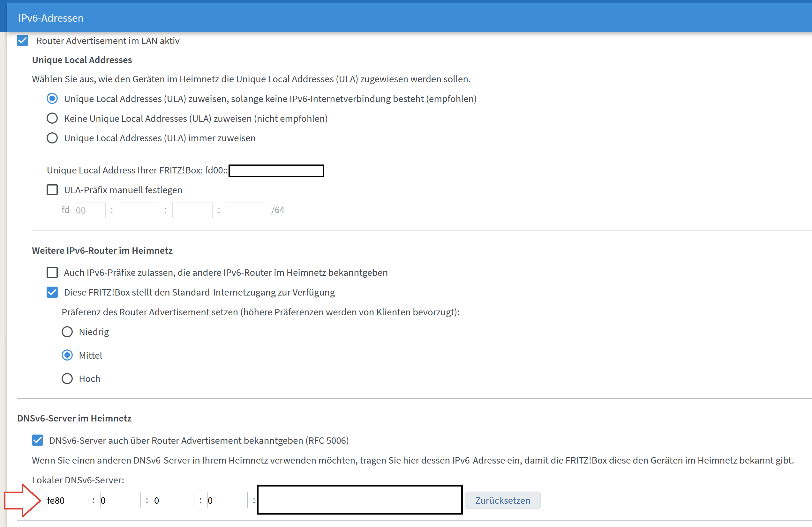
Task: Click fourth ULA prefix field before /64
Action: tap(246, 210)
